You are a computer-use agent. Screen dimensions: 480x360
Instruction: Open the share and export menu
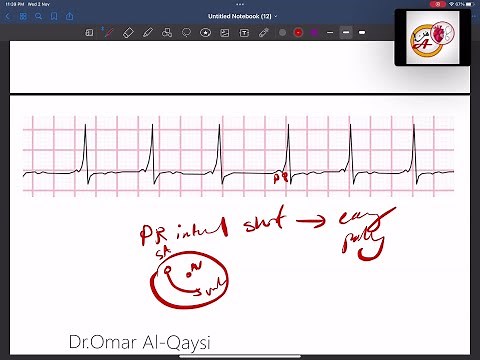[69, 16]
